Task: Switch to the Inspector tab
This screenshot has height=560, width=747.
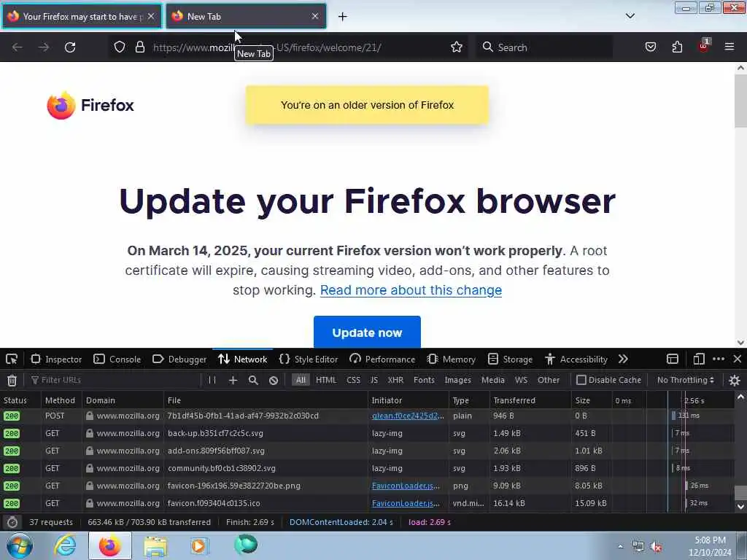Action: [x=56, y=359]
